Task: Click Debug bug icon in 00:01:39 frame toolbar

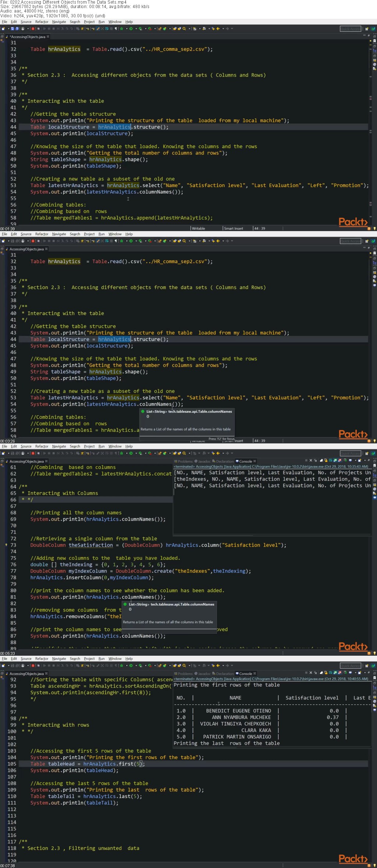Action: pyautogui.click(x=121, y=28)
